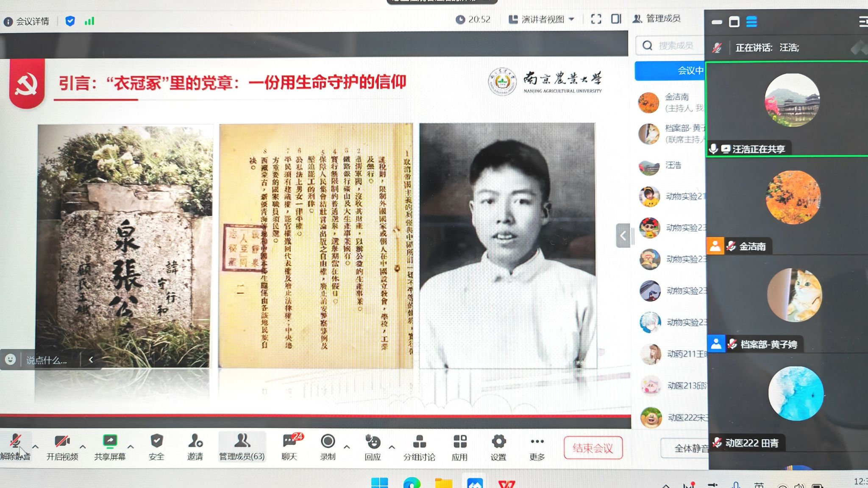Open the 更多 more menu
Image resolution: width=868 pixels, height=488 pixels.
[x=537, y=442]
